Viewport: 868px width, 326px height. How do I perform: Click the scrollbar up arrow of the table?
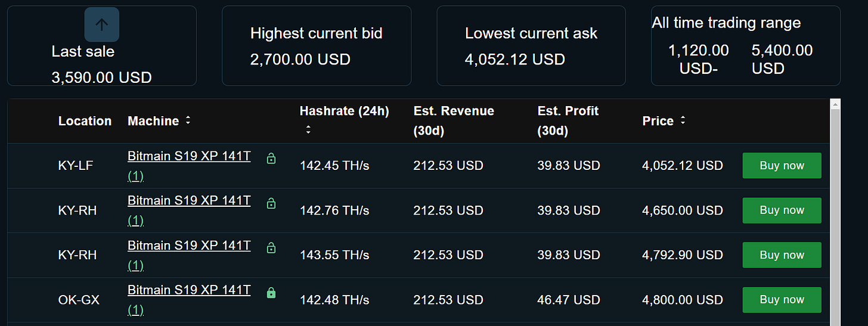(x=835, y=104)
